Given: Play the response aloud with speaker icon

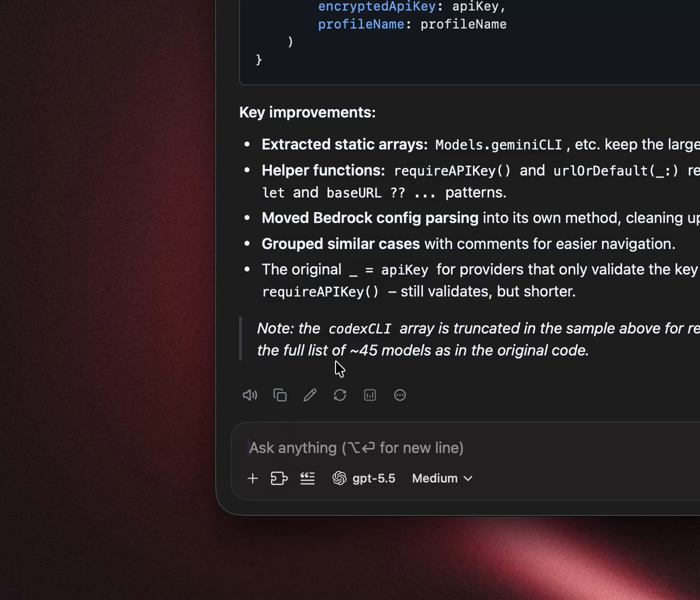Looking at the screenshot, I should pos(250,395).
